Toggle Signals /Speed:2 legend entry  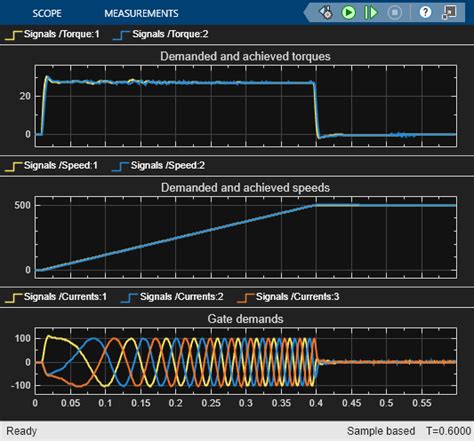[159, 166]
